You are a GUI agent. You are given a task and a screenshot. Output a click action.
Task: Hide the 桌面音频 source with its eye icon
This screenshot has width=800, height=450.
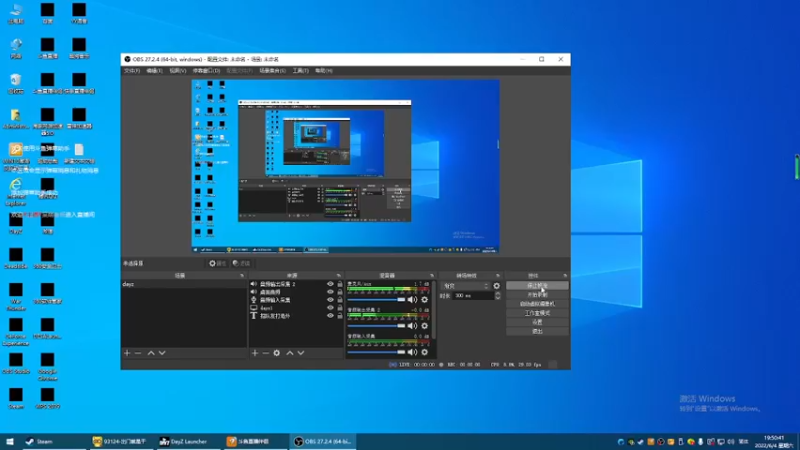coord(330,292)
